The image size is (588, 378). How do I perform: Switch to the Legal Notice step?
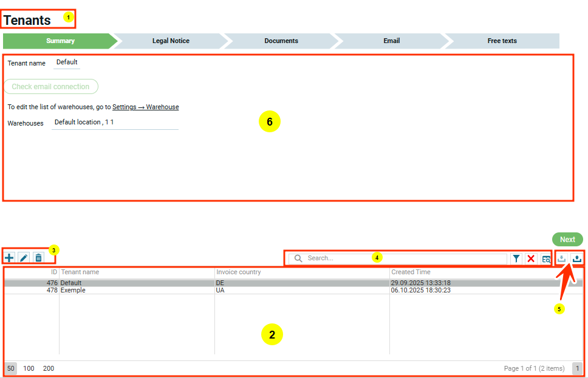(x=171, y=41)
